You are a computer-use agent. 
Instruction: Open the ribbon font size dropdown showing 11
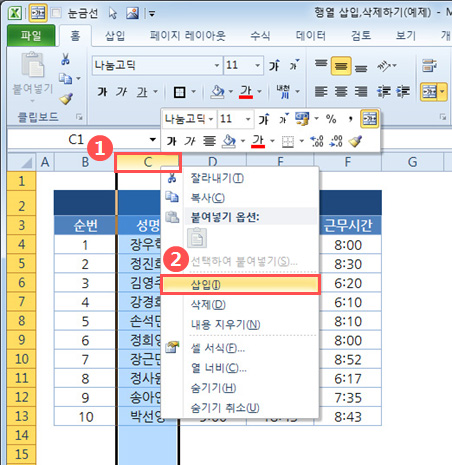point(257,65)
